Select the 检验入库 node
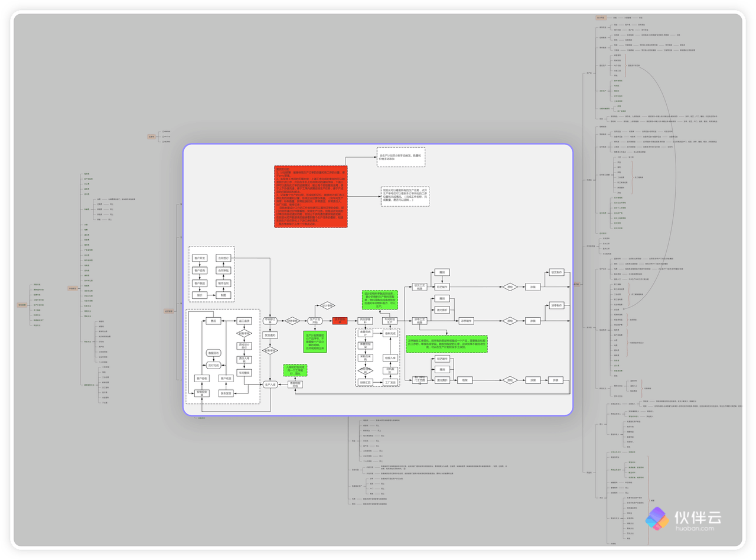This screenshot has height=560, width=756. 390,358
